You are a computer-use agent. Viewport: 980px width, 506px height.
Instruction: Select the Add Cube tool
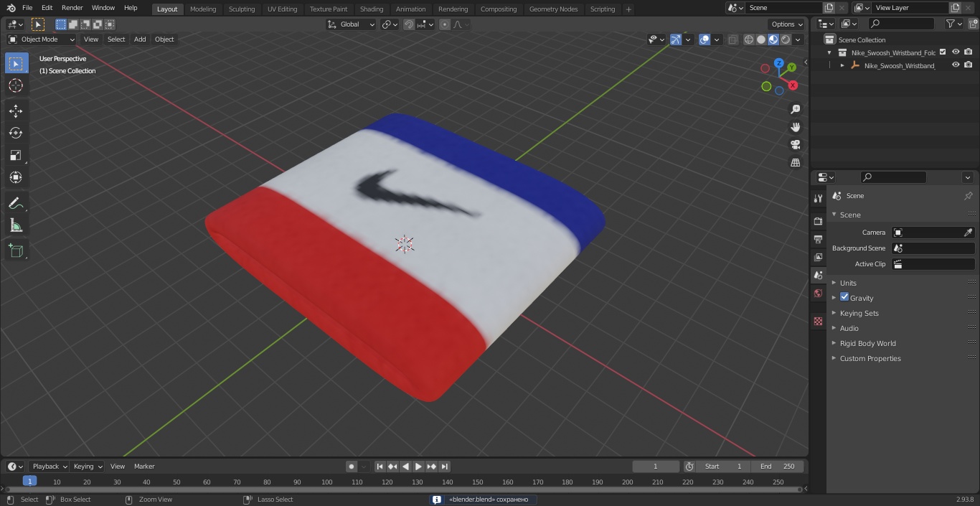point(16,250)
